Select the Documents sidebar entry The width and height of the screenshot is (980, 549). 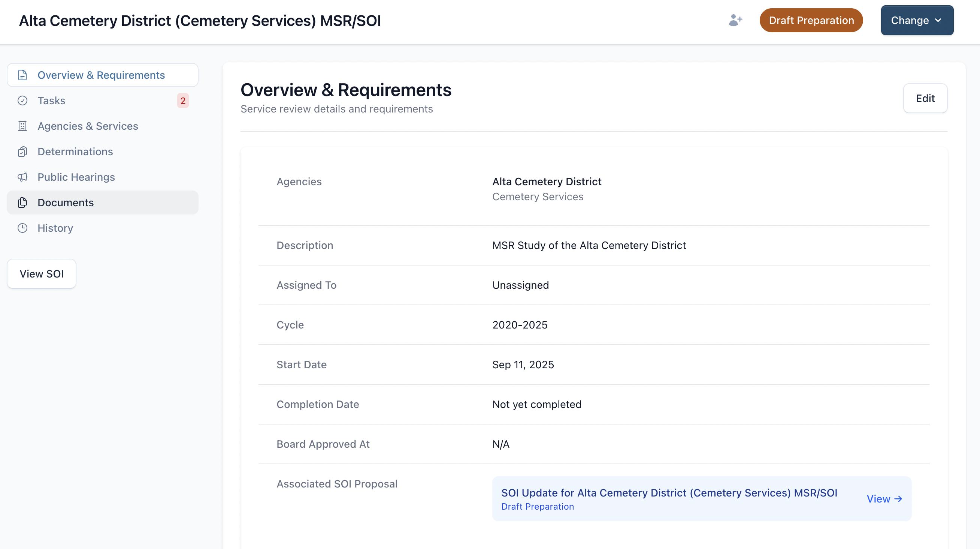tap(66, 202)
